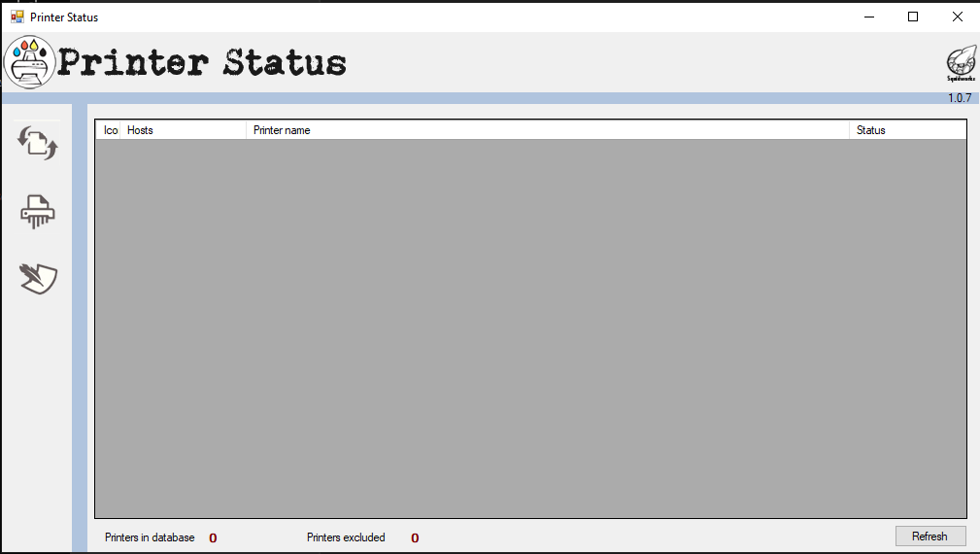Click the empty gray printer list area
Screen dimensions: 980x554
click(x=530, y=329)
